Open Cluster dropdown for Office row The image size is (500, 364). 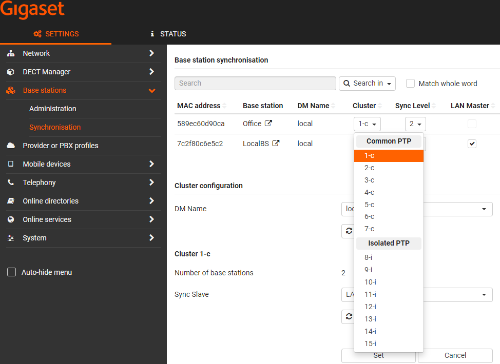tap(367, 124)
